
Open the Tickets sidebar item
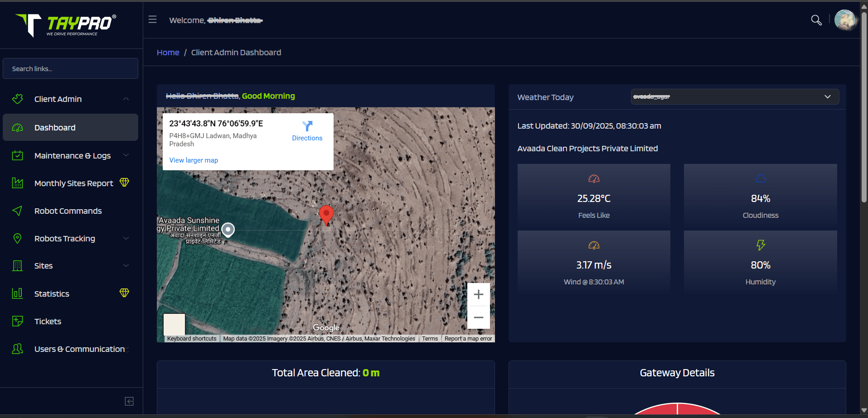click(48, 322)
